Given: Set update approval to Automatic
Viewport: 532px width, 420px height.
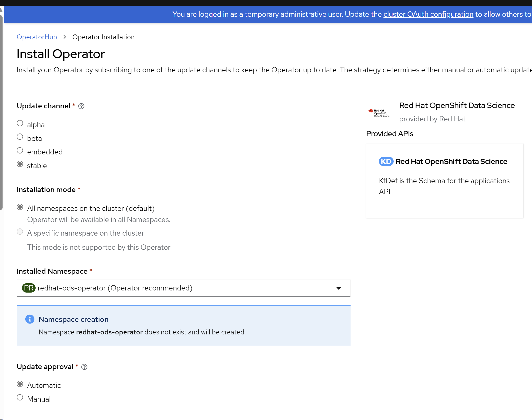Looking at the screenshot, I should click(20, 384).
